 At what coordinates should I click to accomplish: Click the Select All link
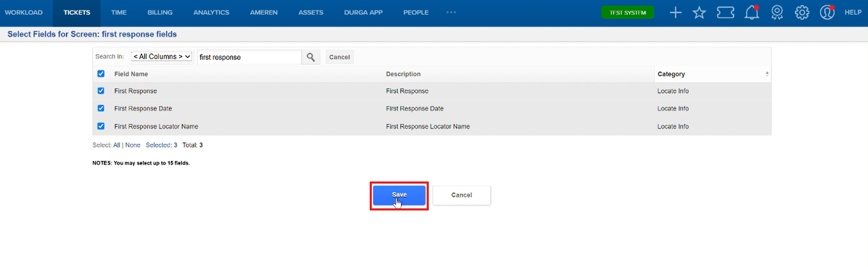click(x=117, y=145)
